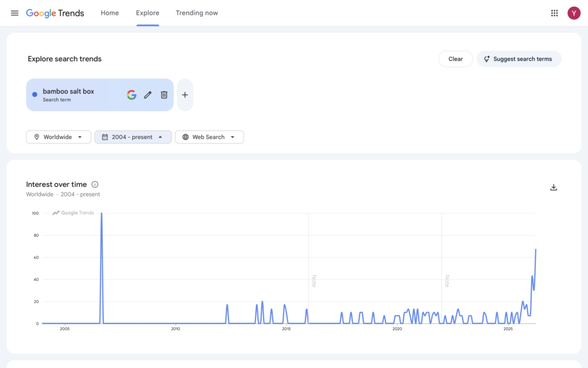Click the blue color dot of search term

pos(35,95)
